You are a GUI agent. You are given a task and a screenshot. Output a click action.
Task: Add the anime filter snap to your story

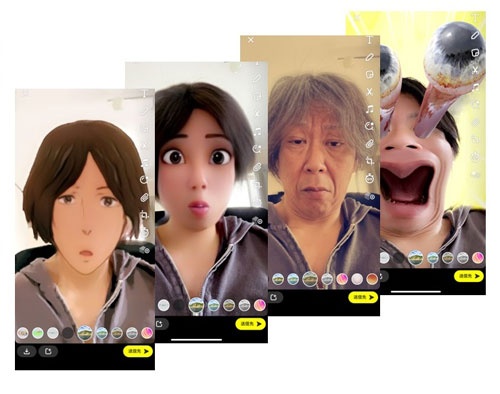pos(48,351)
